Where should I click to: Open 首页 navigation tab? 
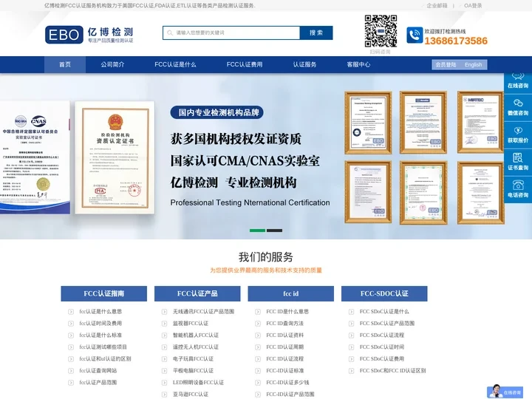(65, 64)
